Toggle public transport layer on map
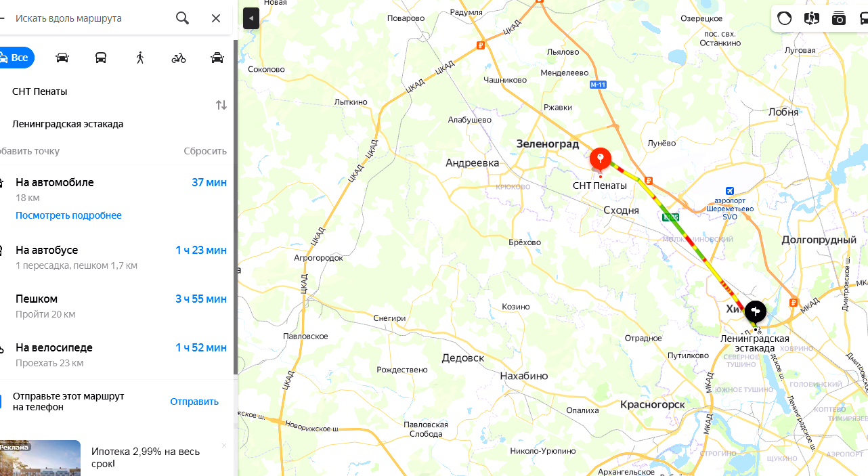The width and height of the screenshot is (868, 476). pos(863,18)
